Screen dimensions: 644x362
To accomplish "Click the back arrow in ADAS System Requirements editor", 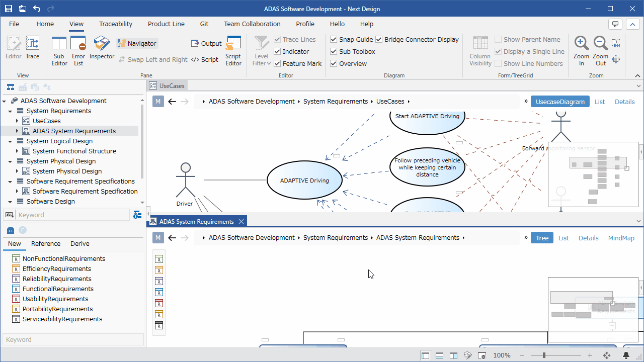I will tap(172, 237).
